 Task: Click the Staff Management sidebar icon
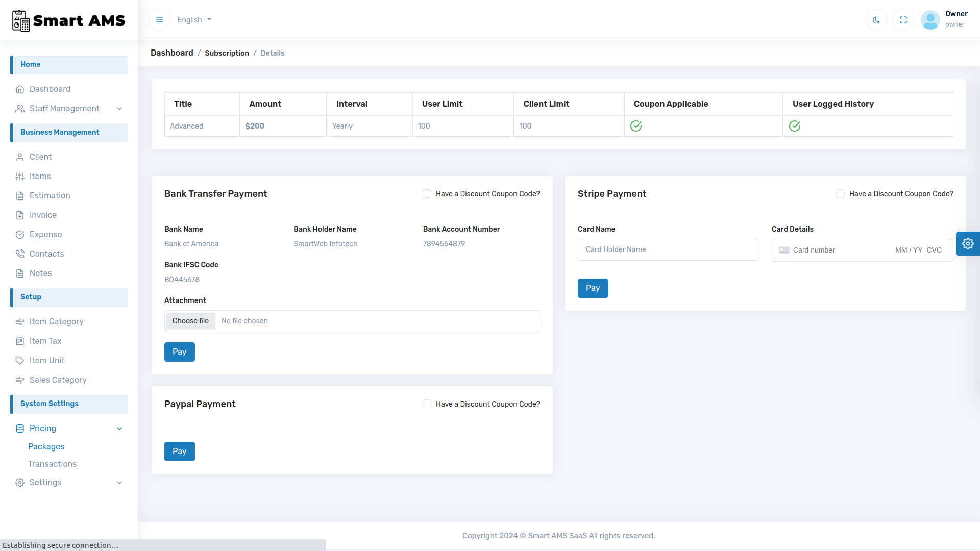[20, 108]
